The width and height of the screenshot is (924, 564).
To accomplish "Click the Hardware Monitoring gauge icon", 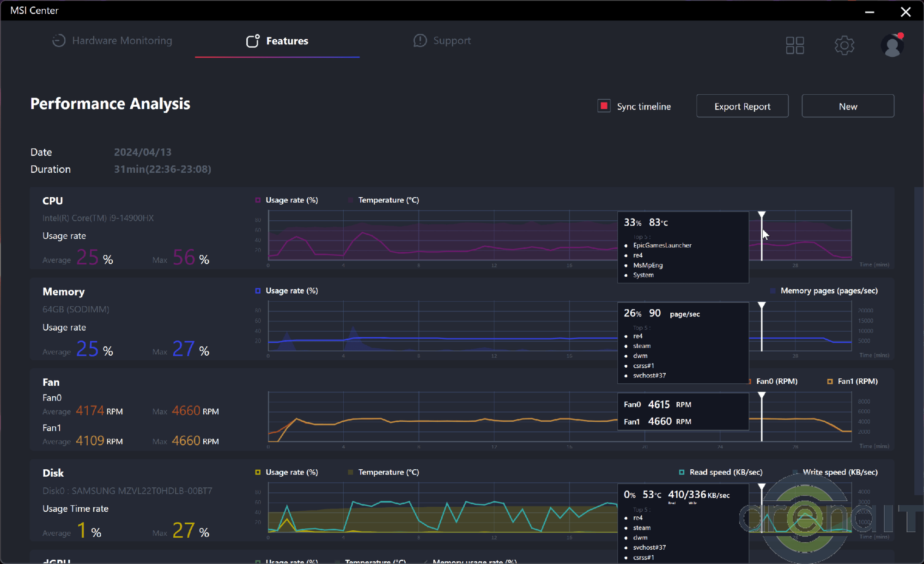I will point(59,41).
